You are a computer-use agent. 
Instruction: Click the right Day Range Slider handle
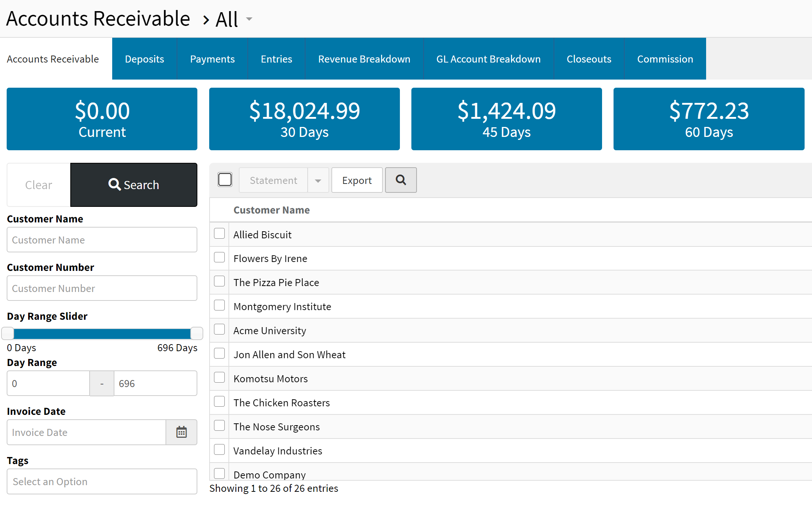click(197, 333)
